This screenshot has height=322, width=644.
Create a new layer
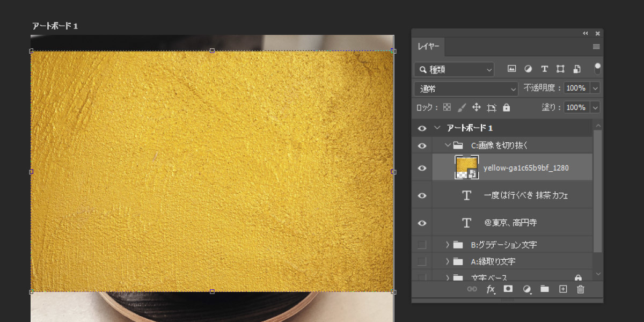[563, 289]
